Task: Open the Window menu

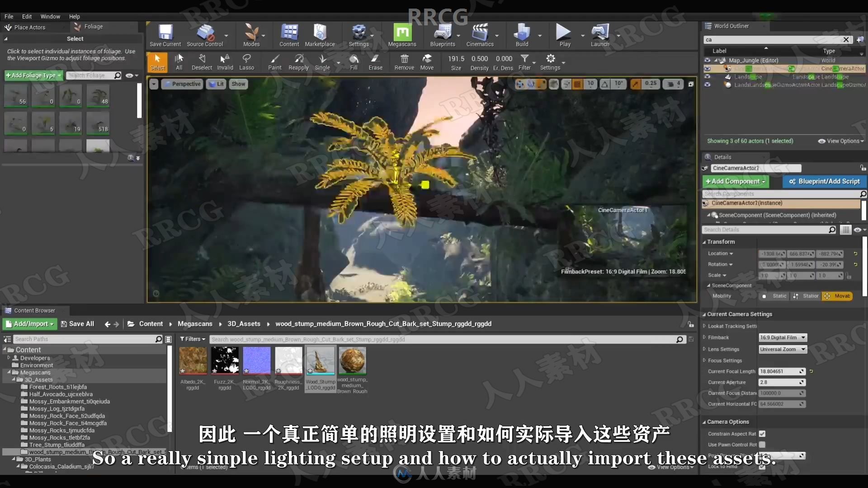Action: click(49, 16)
